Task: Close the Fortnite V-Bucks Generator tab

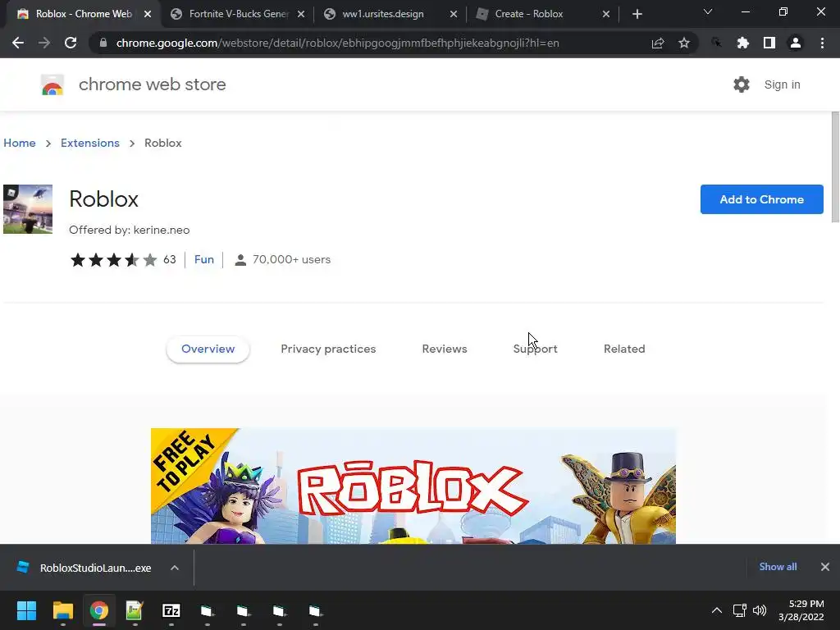Action: tap(301, 14)
